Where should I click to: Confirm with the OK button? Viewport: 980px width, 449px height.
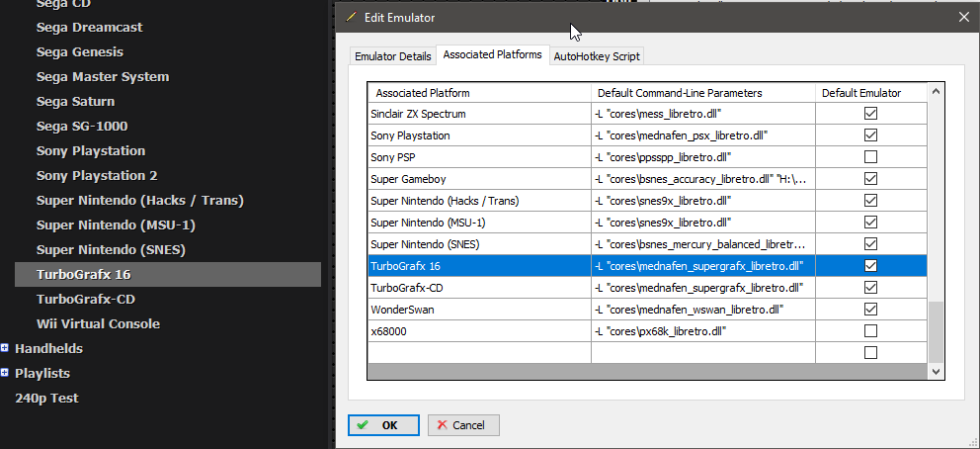point(383,425)
